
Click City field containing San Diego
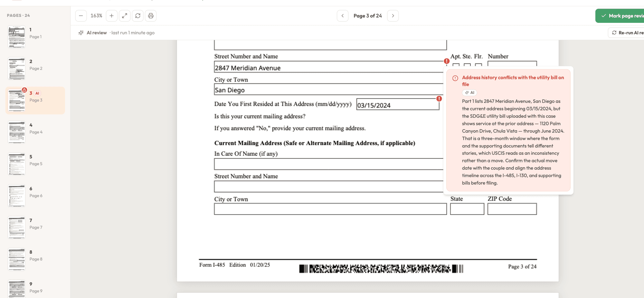(329, 89)
